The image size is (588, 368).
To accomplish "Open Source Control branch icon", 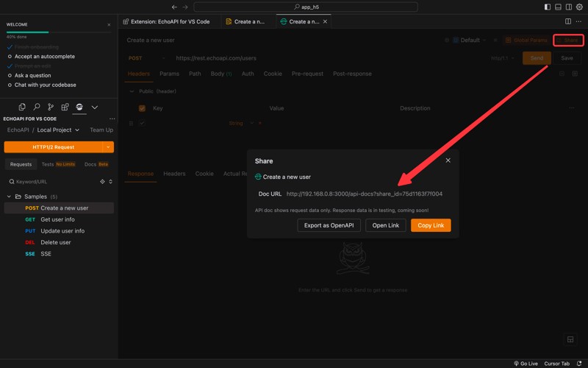I will 51,107.
